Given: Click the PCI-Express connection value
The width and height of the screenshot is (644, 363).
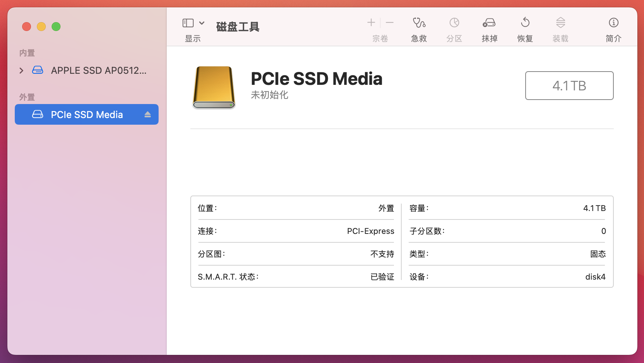Looking at the screenshot, I should pos(370,231).
